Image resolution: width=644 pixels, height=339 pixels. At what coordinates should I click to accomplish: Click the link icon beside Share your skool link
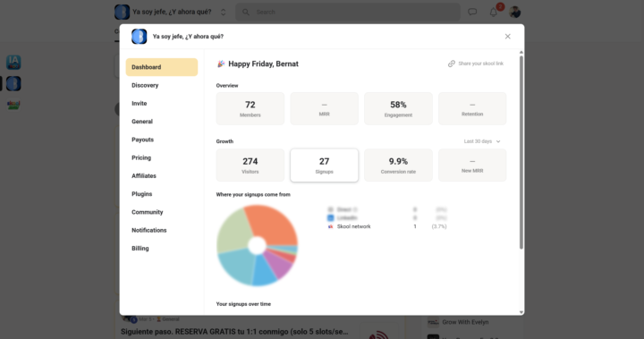pos(452,64)
